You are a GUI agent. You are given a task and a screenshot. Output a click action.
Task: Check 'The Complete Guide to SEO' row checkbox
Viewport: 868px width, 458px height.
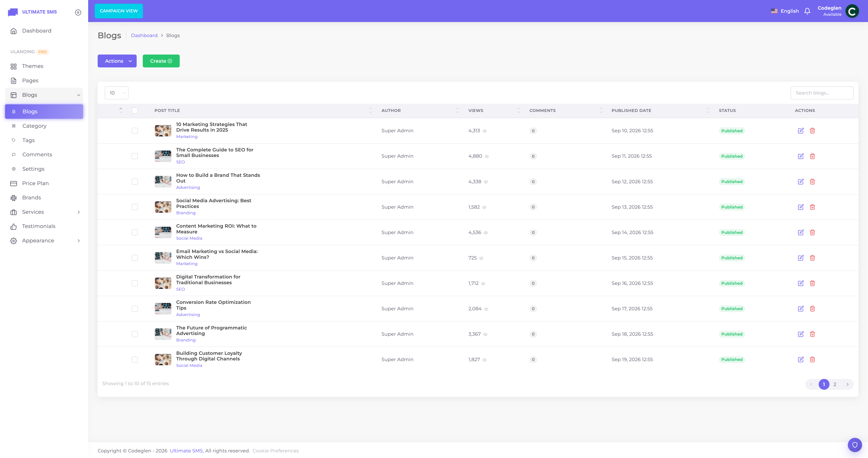135,156
